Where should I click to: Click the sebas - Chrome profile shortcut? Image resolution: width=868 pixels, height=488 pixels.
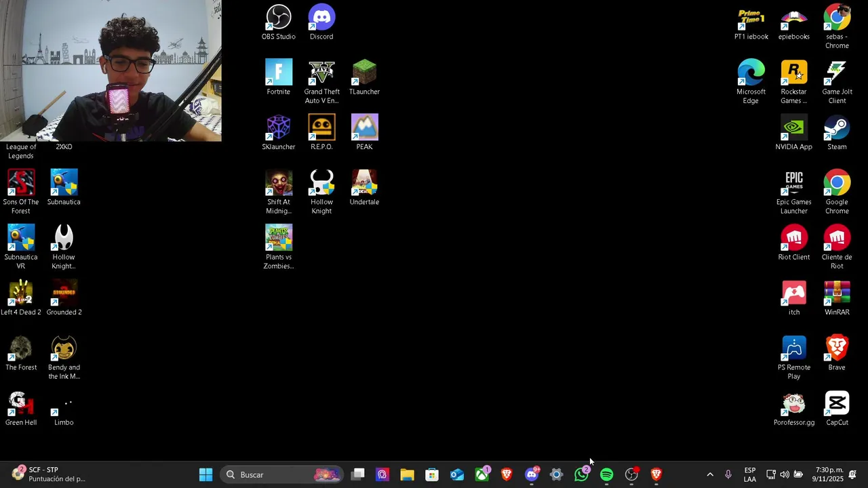click(x=837, y=27)
